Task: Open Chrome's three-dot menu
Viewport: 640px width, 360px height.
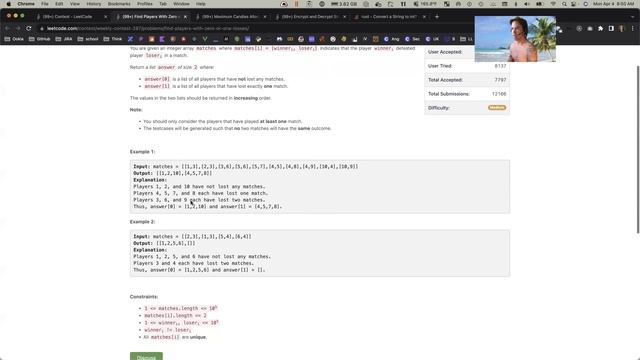Action: tap(632, 29)
